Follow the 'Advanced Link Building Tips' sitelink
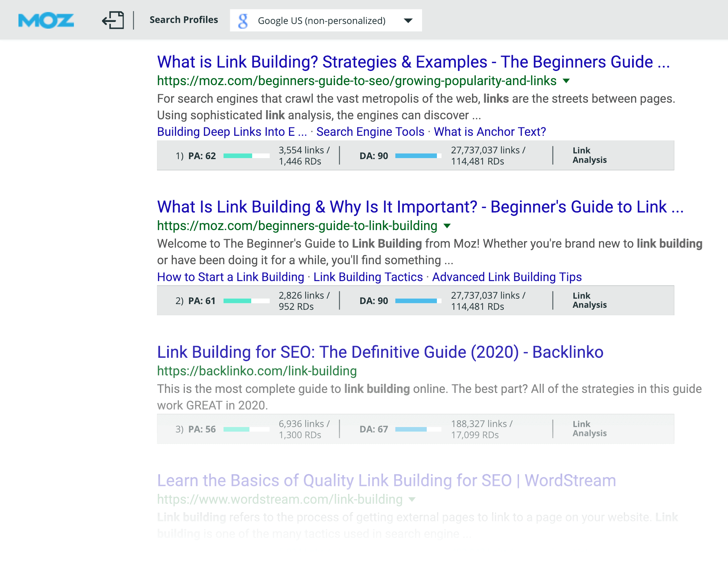 [507, 277]
